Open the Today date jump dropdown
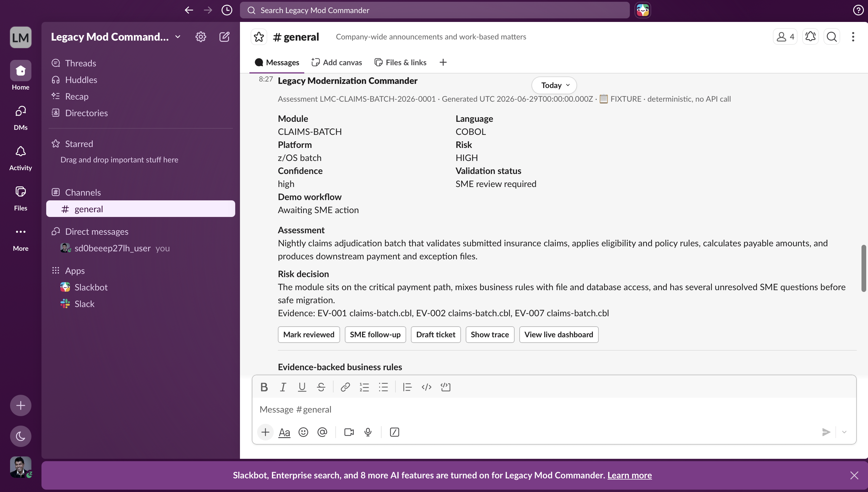This screenshot has height=492, width=868. [x=554, y=85]
